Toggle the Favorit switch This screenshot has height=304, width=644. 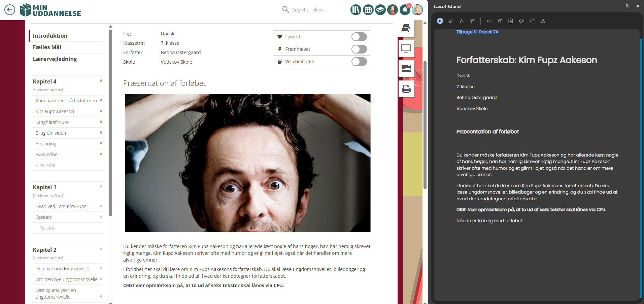pyautogui.click(x=359, y=37)
